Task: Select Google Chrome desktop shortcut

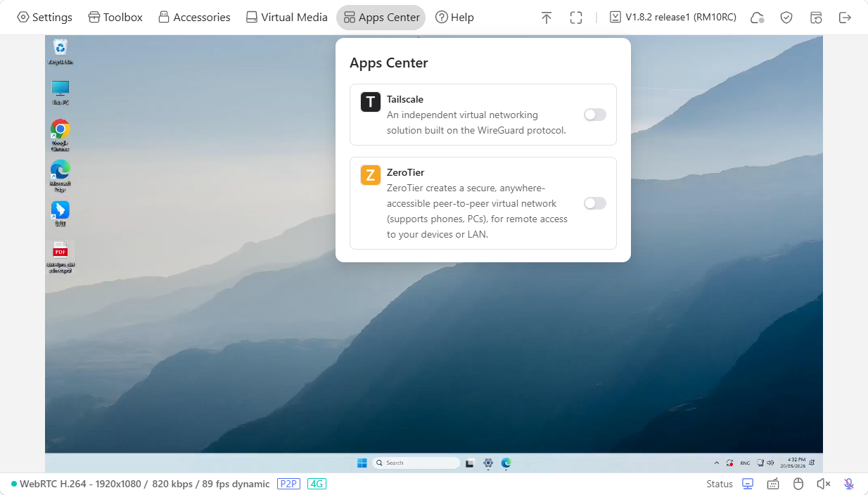Action: click(60, 135)
